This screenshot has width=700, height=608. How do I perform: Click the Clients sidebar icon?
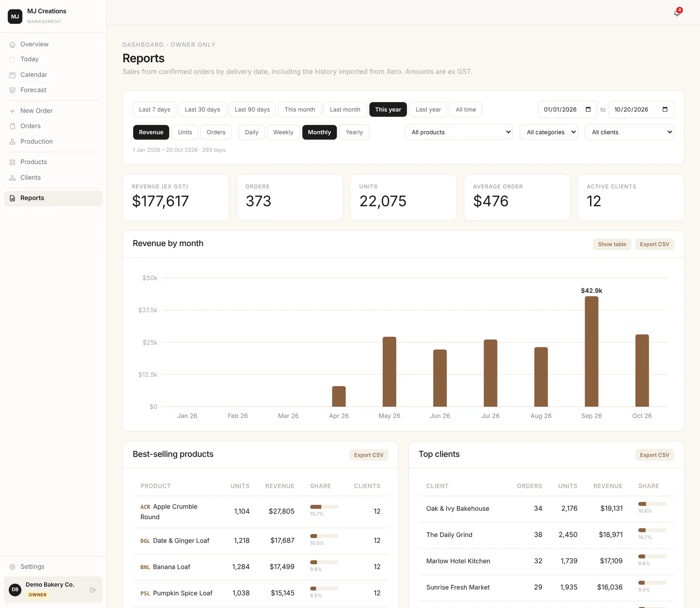12,178
